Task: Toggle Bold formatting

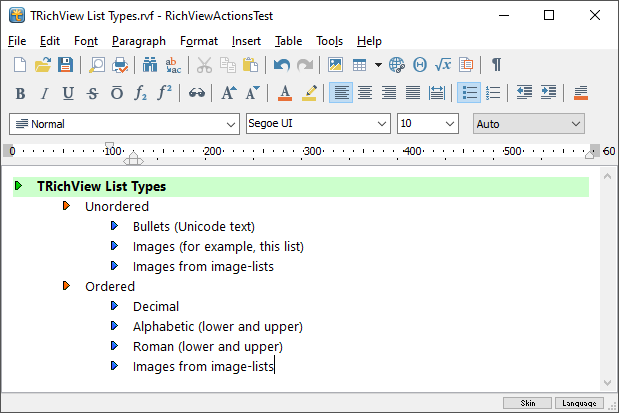Action: [x=20, y=93]
